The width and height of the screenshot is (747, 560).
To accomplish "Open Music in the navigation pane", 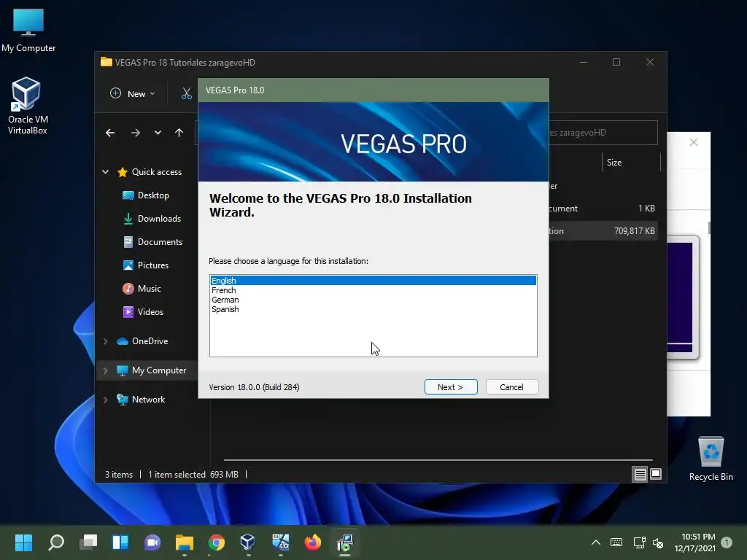I will tap(142, 289).
